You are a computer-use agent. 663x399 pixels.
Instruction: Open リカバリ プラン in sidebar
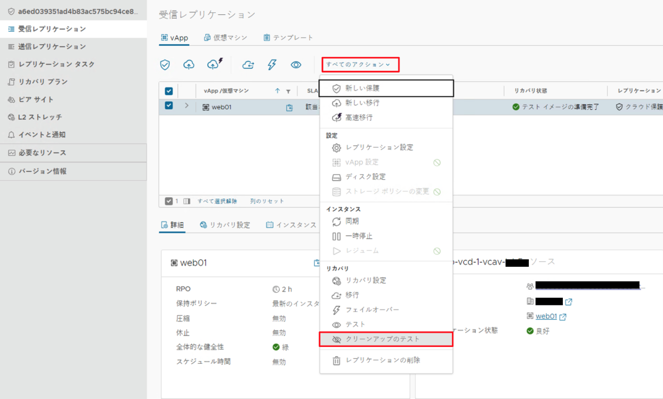[x=74, y=82]
